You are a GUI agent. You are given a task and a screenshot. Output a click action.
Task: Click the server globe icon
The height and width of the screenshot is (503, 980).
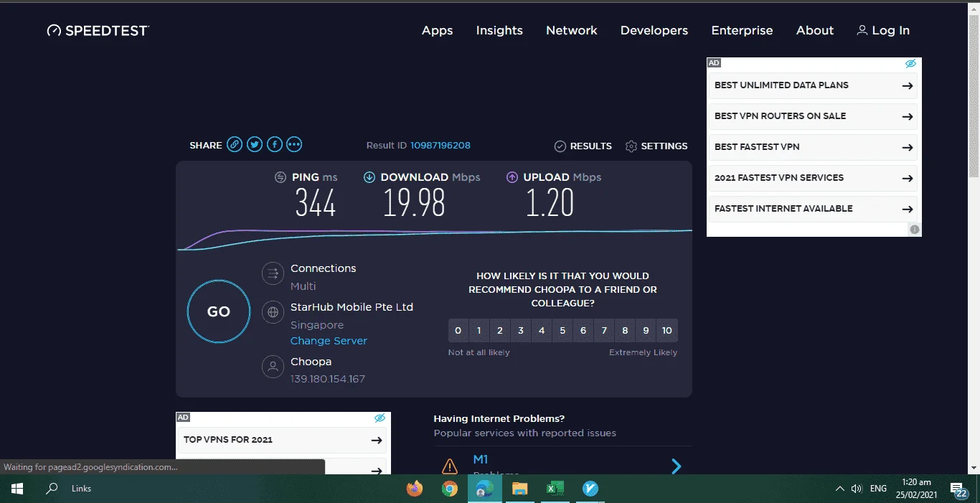(273, 312)
